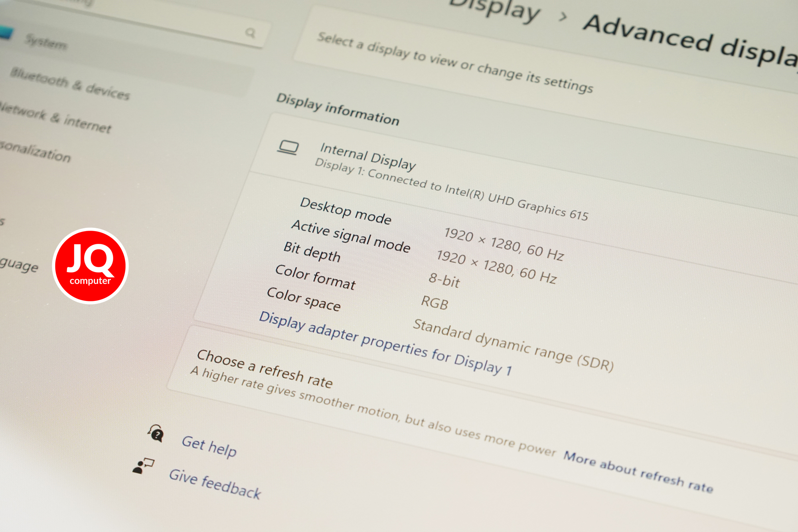
Task: Click 'Display 1: Connected to Intel(R) UHD Graphics 615'
Action: 451,189
